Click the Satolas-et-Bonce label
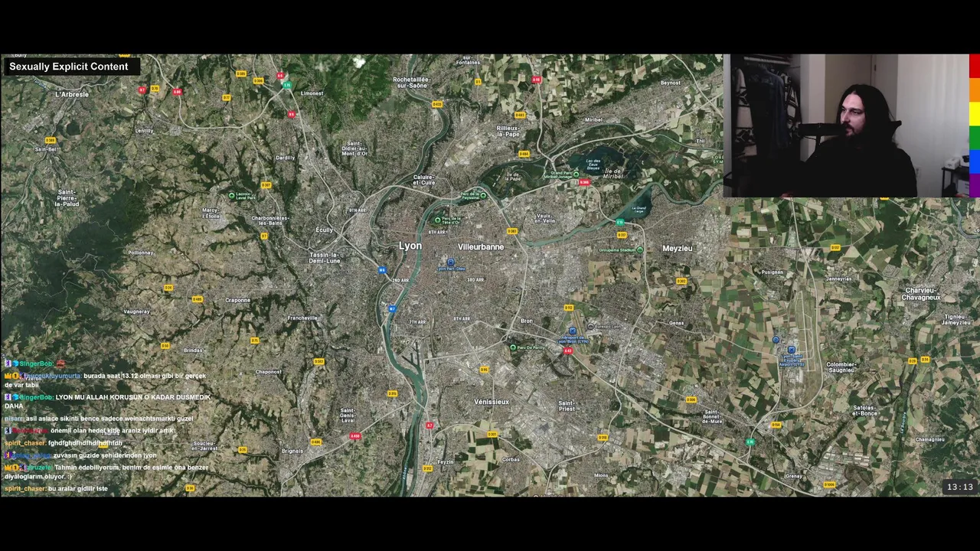 tap(864, 410)
